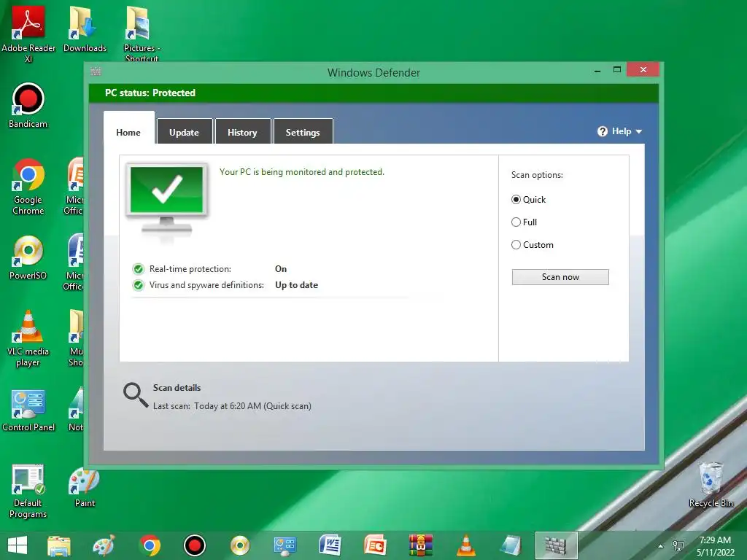Click the Windows Defender taskbar button
The image size is (747, 560).
556,545
